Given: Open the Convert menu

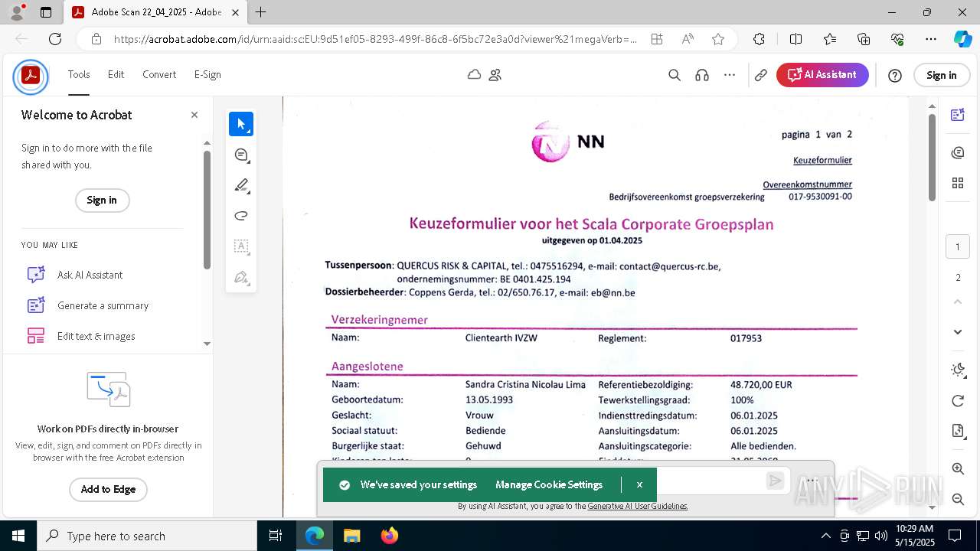Looking at the screenshot, I should click(159, 74).
